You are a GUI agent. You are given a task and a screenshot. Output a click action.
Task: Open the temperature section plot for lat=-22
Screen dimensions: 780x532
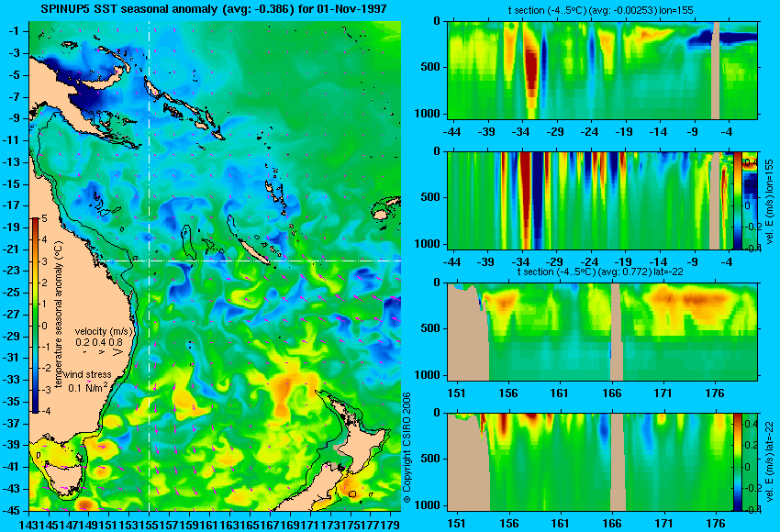602,332
